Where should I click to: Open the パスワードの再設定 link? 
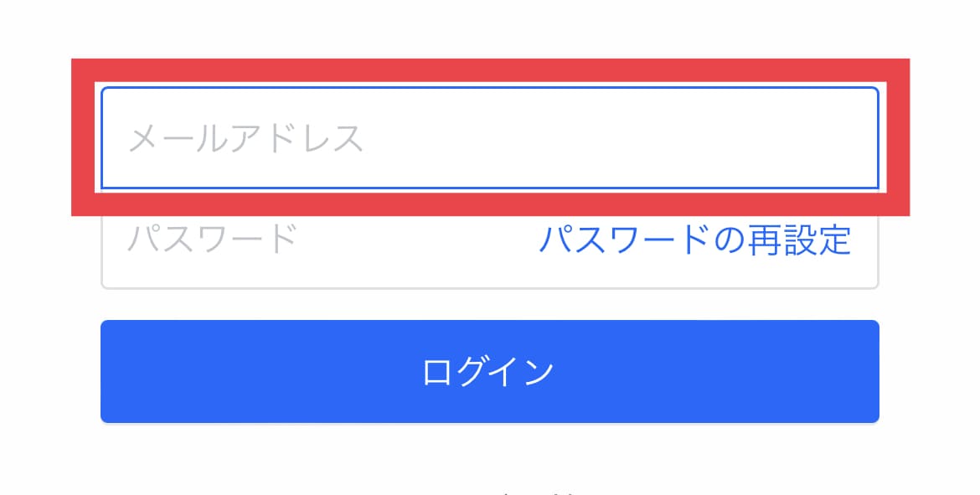[x=695, y=240]
